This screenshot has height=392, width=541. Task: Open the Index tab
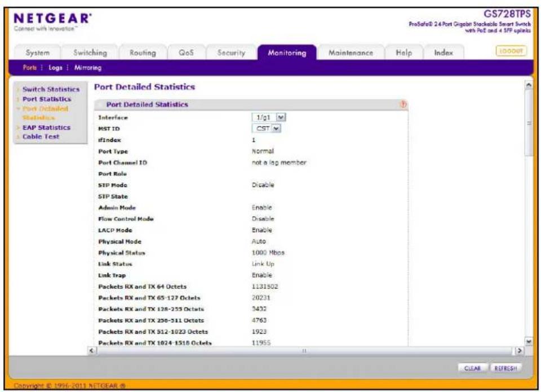(444, 53)
